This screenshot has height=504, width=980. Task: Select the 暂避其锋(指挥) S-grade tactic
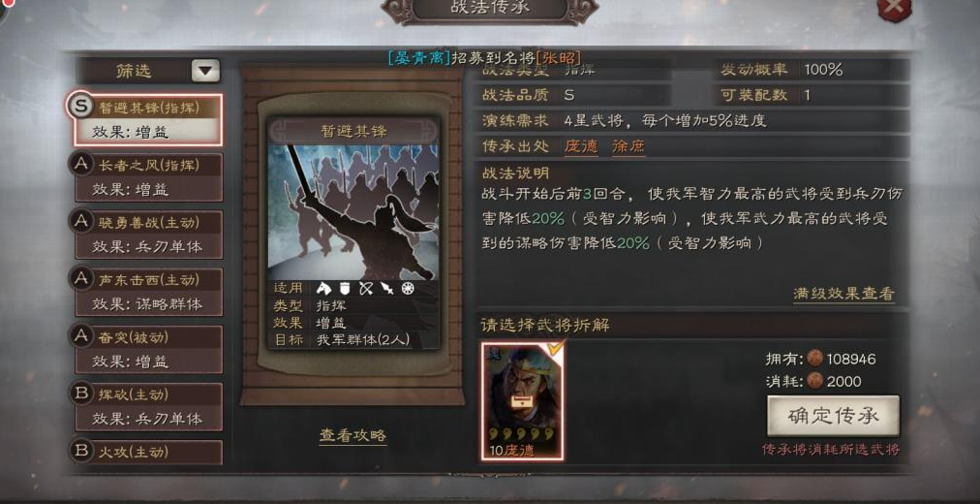(148, 119)
